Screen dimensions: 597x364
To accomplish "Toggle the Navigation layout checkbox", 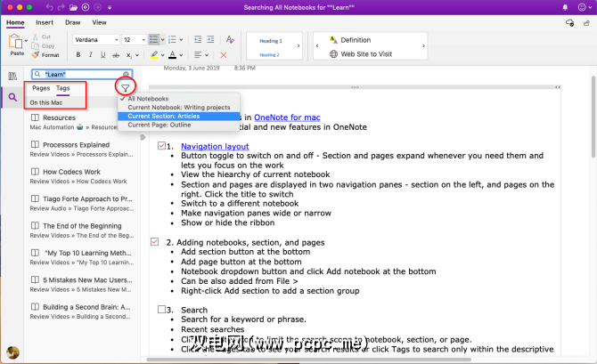I will (x=160, y=146).
